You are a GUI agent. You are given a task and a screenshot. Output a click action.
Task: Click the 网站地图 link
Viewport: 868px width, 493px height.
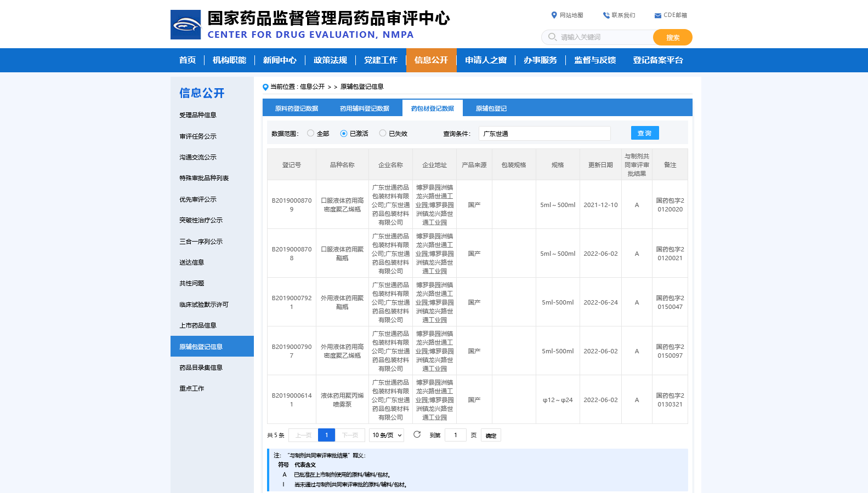point(571,15)
